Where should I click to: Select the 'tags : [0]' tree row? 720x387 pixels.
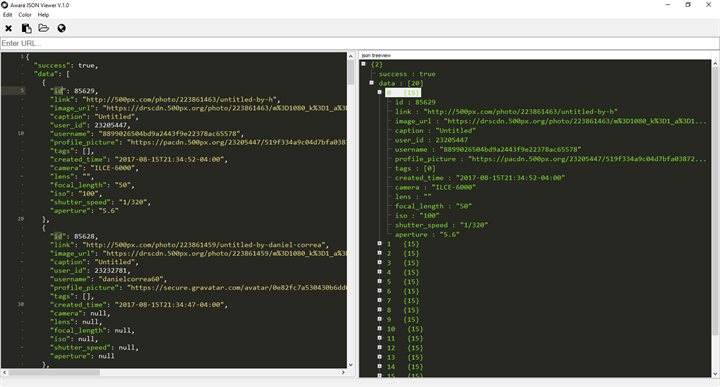pos(415,168)
